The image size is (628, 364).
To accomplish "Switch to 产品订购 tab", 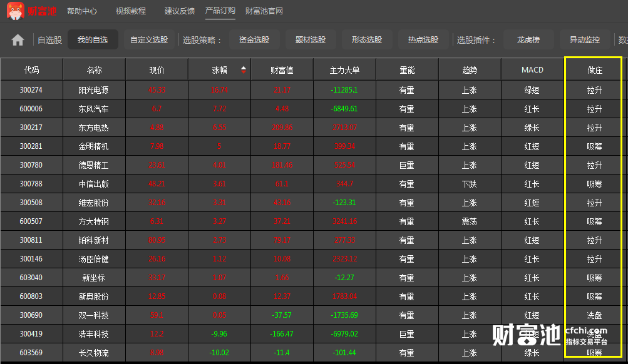I will click(220, 11).
